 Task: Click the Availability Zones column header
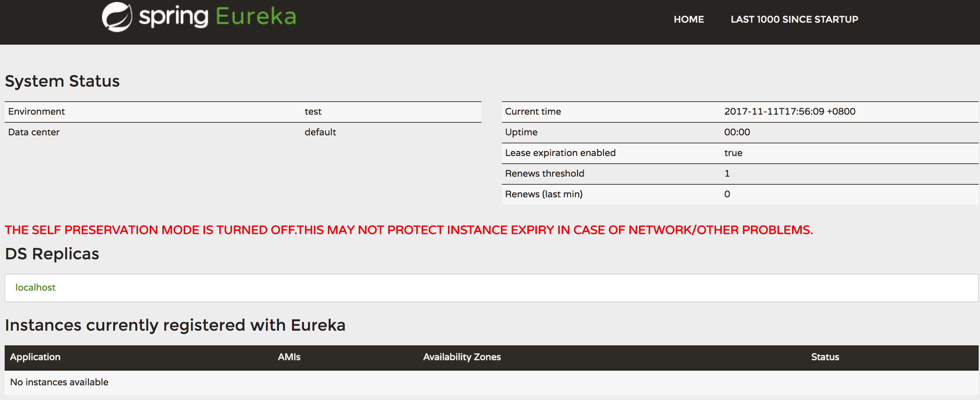click(462, 357)
